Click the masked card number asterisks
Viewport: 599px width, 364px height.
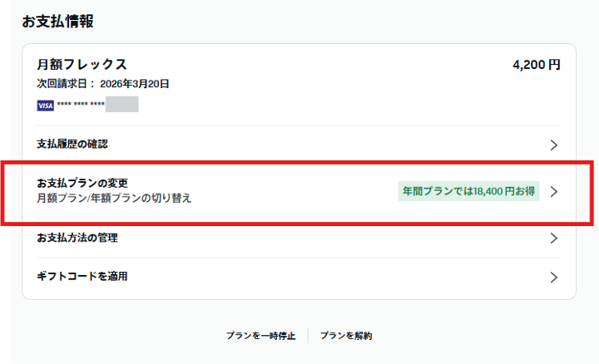81,106
